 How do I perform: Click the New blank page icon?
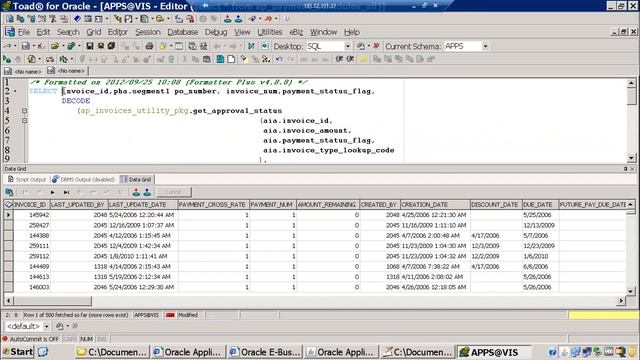pos(231,60)
